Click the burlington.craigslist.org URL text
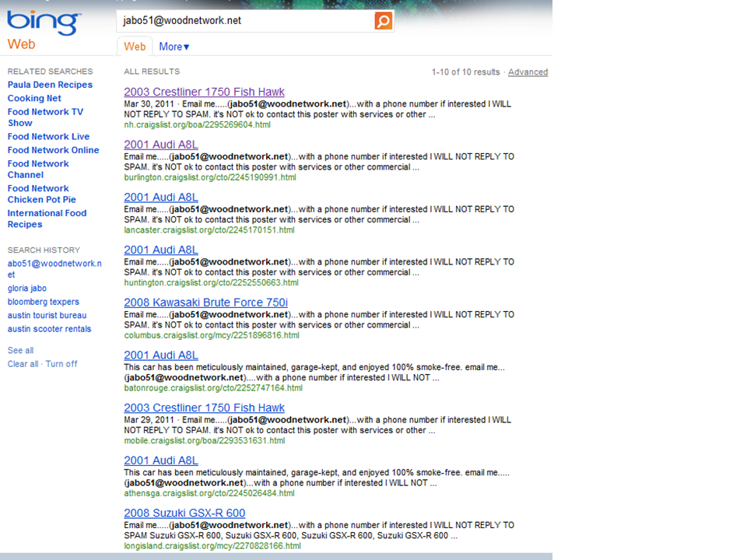747x560 pixels. pyautogui.click(x=210, y=177)
